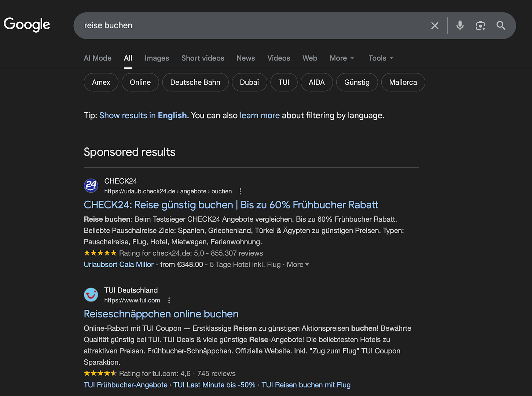Click the Google logo
This screenshot has width=532, height=396.
pyautogui.click(x=26, y=25)
